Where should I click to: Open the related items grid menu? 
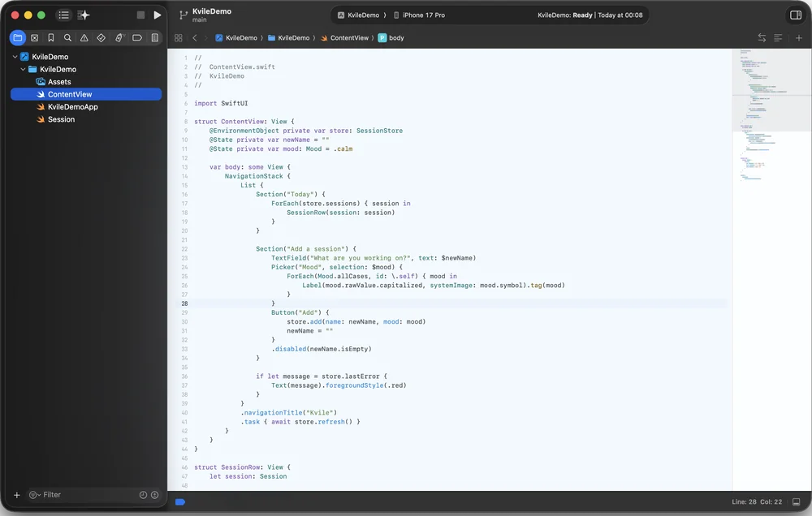click(x=178, y=38)
